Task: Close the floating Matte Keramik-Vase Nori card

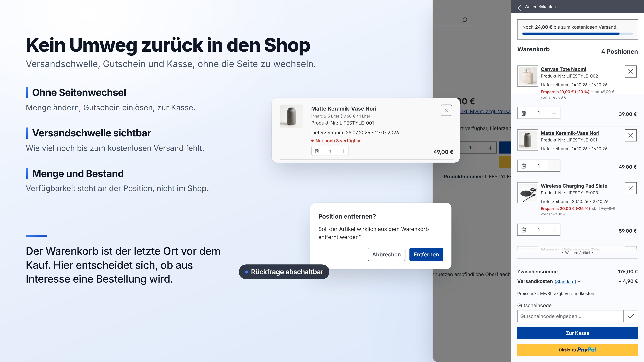Action: click(x=446, y=110)
